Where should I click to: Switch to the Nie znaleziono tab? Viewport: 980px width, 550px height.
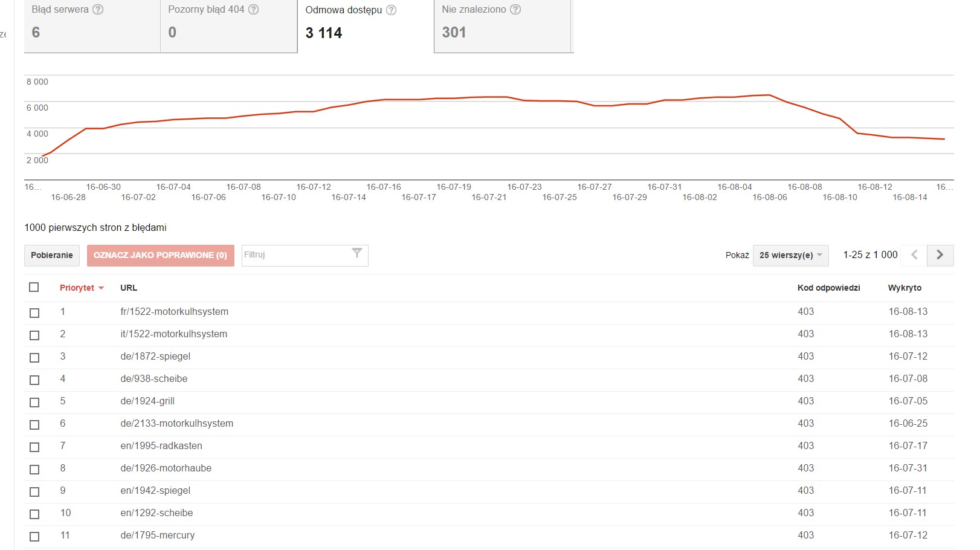(x=503, y=26)
